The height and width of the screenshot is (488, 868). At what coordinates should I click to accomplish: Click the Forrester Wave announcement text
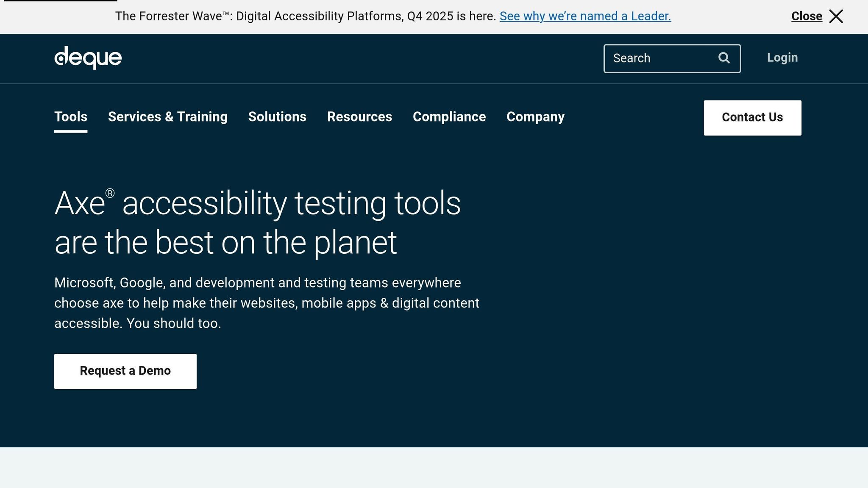(305, 17)
